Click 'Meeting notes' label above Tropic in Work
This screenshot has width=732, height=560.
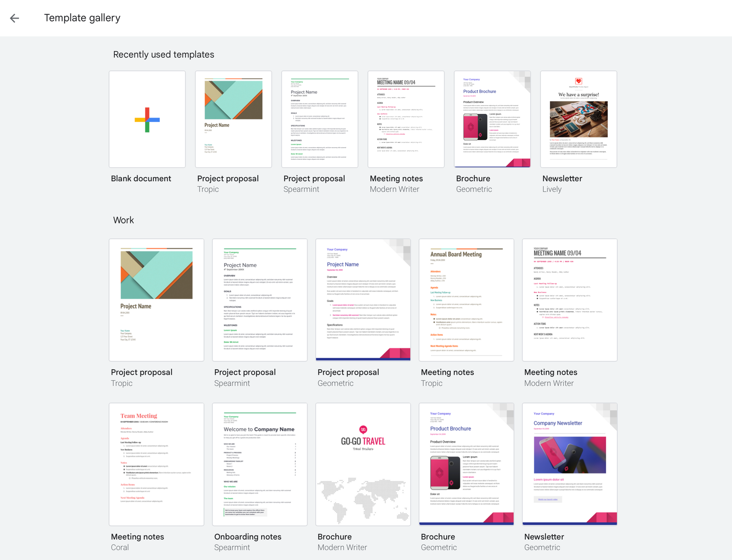pos(447,372)
